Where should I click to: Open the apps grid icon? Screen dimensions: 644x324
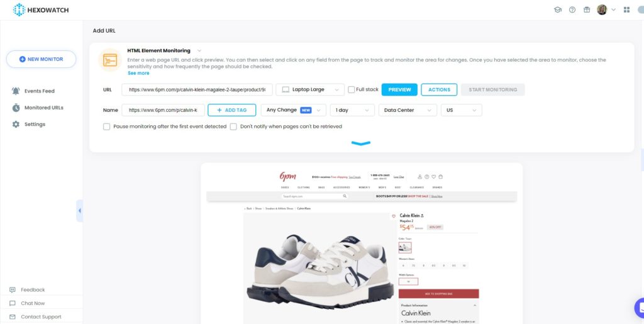(x=626, y=10)
